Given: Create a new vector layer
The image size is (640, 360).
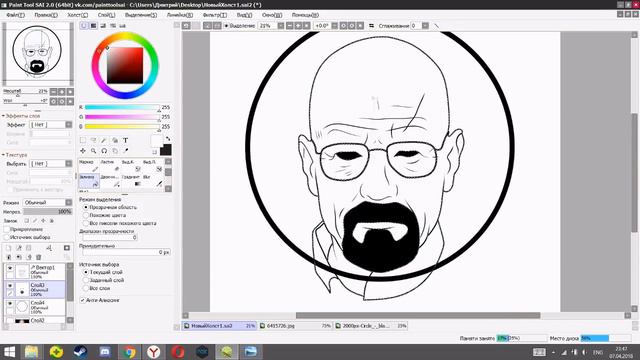Looking at the screenshot, I should click(19, 248).
